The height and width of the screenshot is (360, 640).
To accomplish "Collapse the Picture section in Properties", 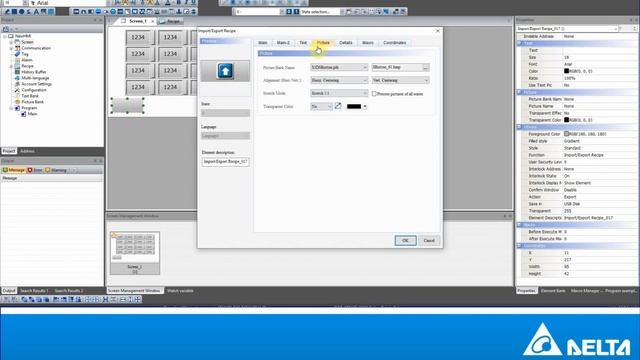I will [519, 92].
